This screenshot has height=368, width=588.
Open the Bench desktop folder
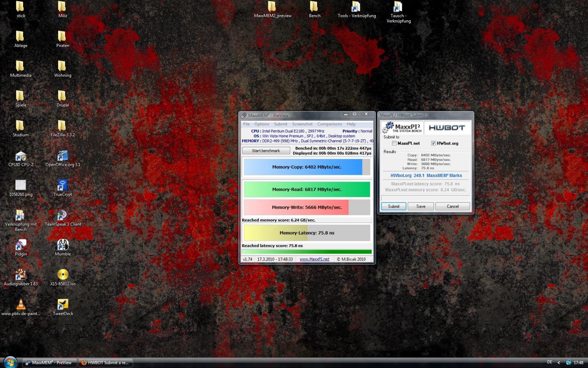(x=314, y=9)
